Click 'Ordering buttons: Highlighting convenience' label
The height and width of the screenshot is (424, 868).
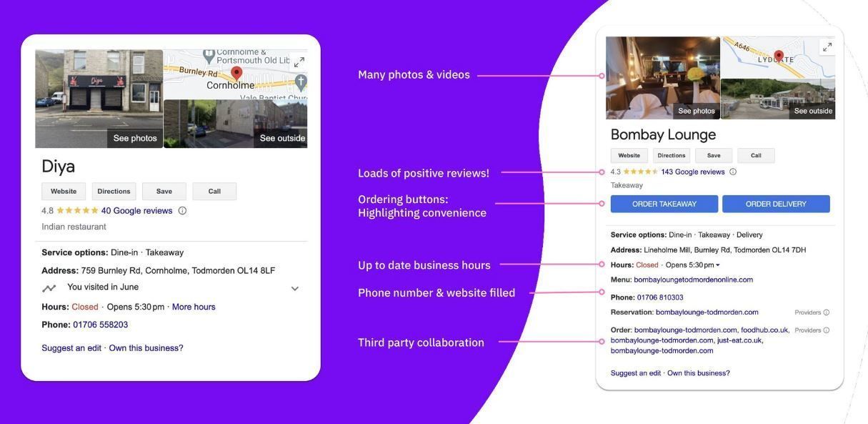(422, 206)
